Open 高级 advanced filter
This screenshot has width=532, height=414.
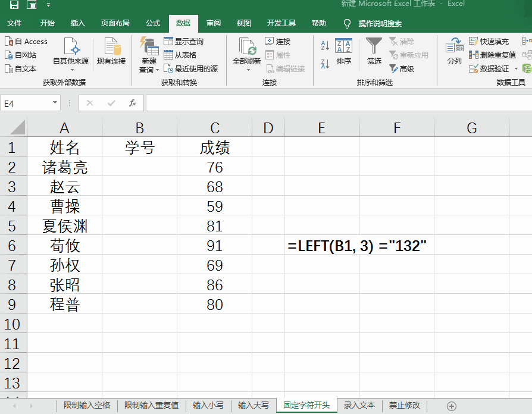(406, 67)
